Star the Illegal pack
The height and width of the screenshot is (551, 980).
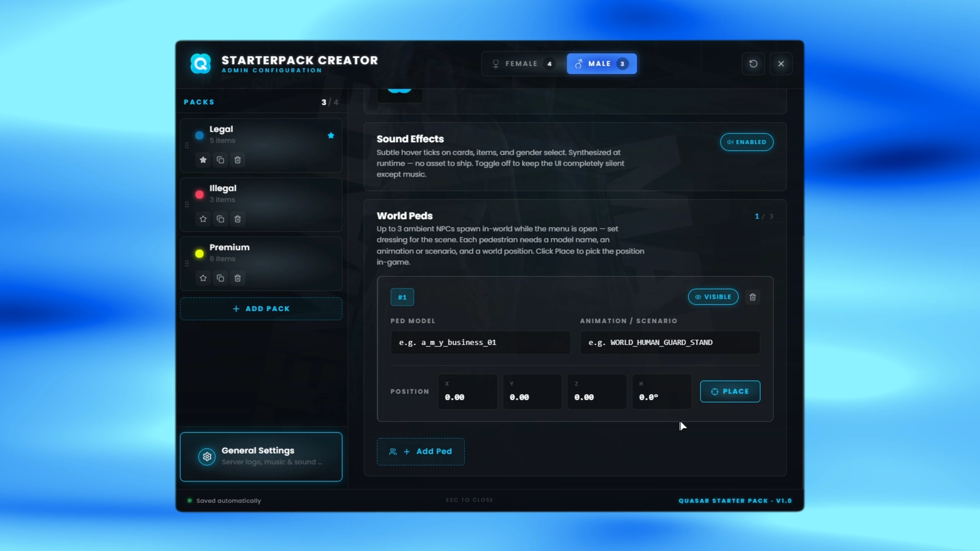[203, 219]
